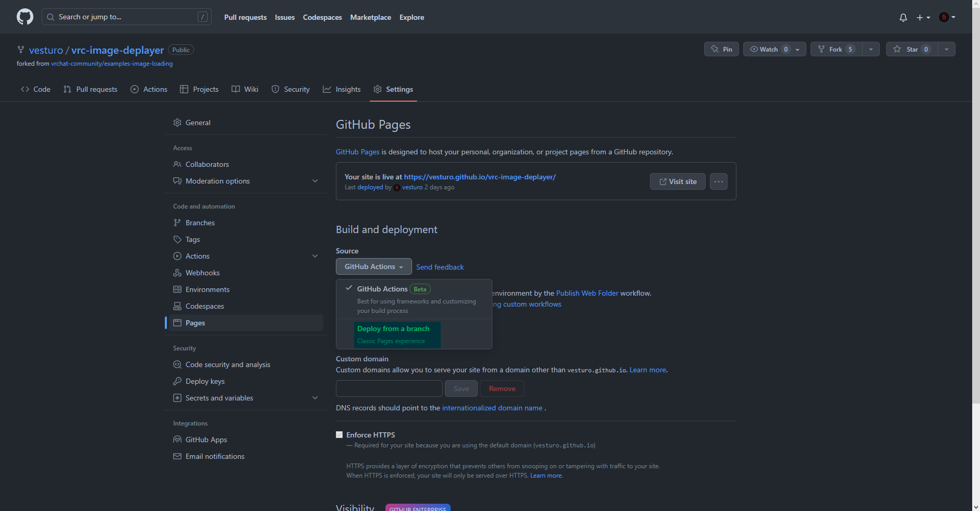Choose Deploy from a branch option
This screenshot has width=980, height=511.
point(414,334)
